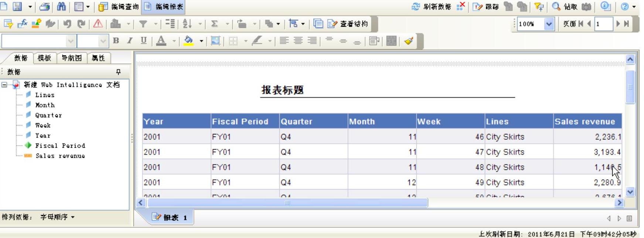Click 编辑报表 (Edit Report) button

163,7
